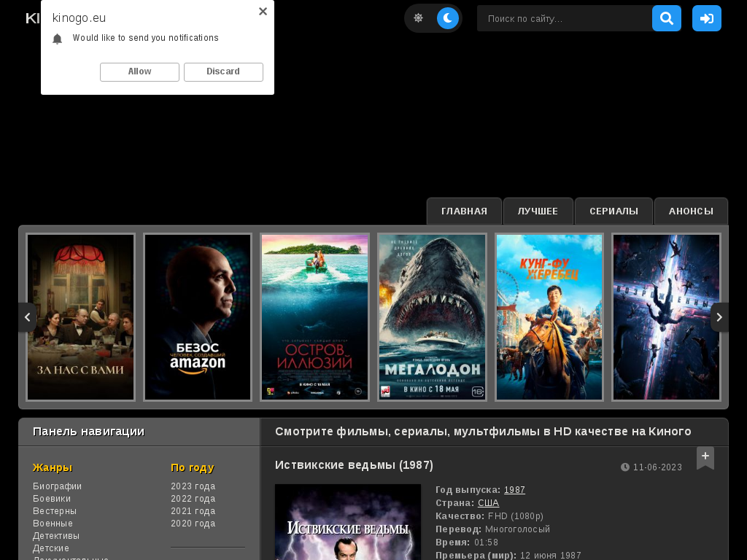Open the Безос amazon poster
The image size is (747, 560).
point(198,317)
